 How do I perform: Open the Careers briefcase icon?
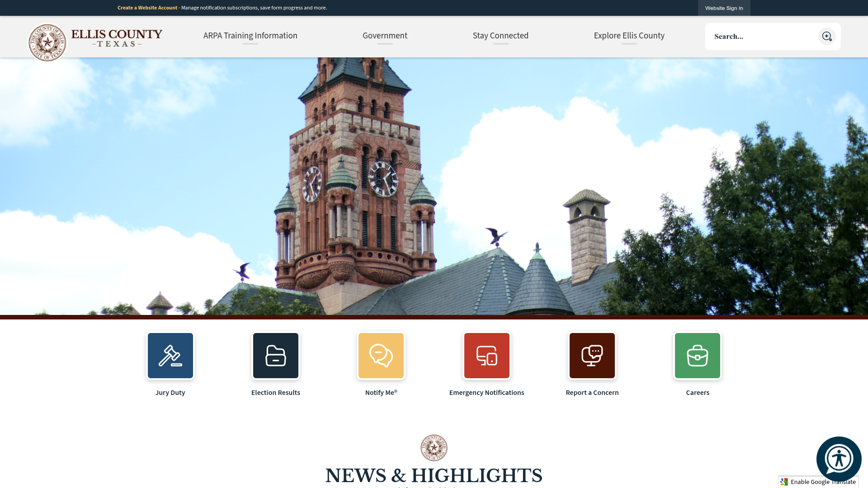click(x=698, y=356)
